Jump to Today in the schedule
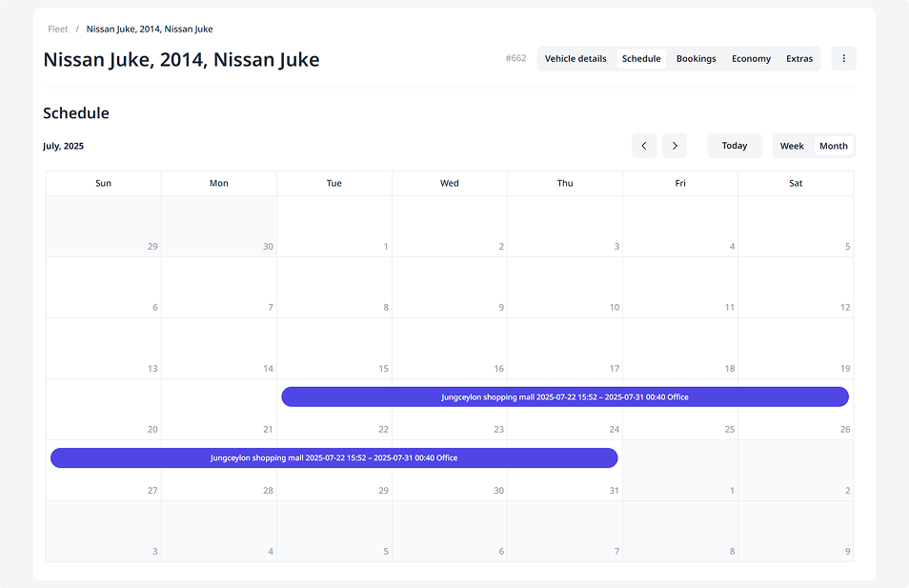 [x=734, y=146]
